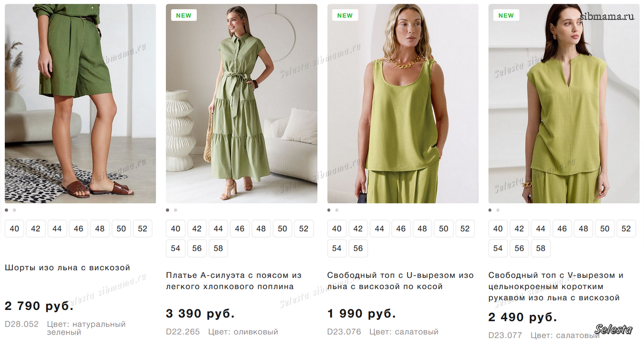The width and height of the screenshot is (644, 346).
Task: Open the 'Шорты изо льна с вискозой' product link
Action: tap(68, 268)
